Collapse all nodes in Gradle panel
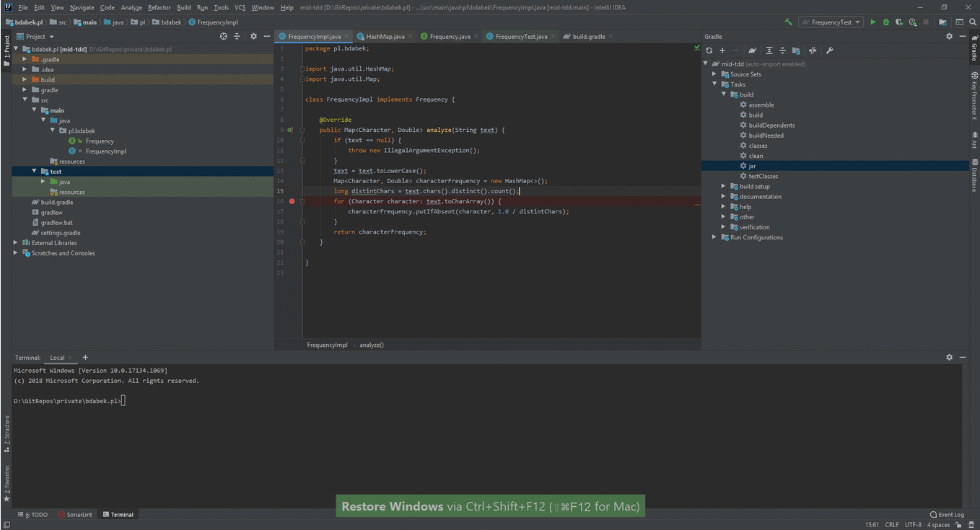980x530 pixels. 782,50
